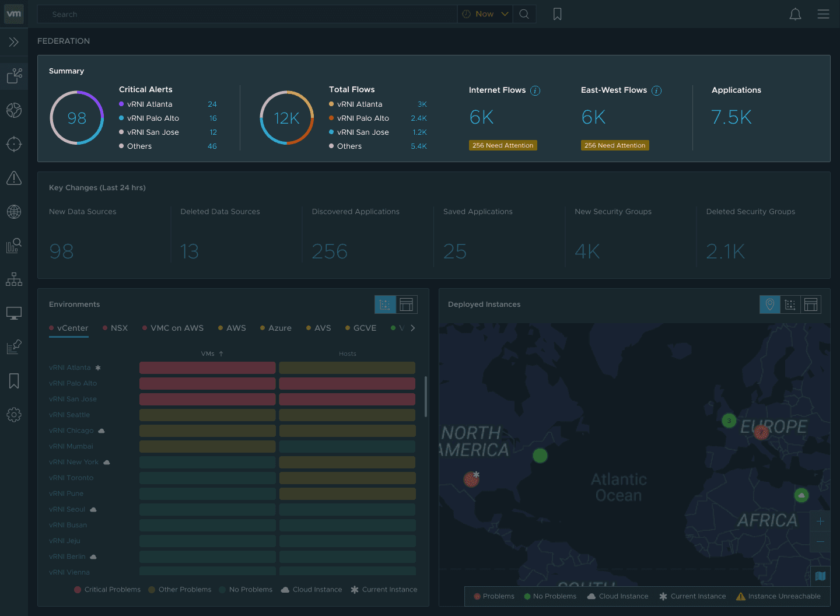Open the applications share sidebar icon
Image resolution: width=840 pixels, height=616 pixels.
[14, 76]
